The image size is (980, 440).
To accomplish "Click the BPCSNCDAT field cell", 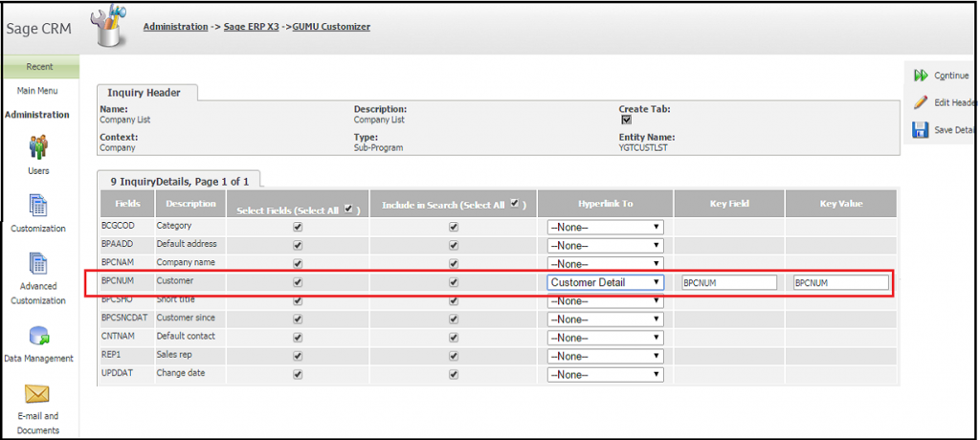I will coord(127,318).
